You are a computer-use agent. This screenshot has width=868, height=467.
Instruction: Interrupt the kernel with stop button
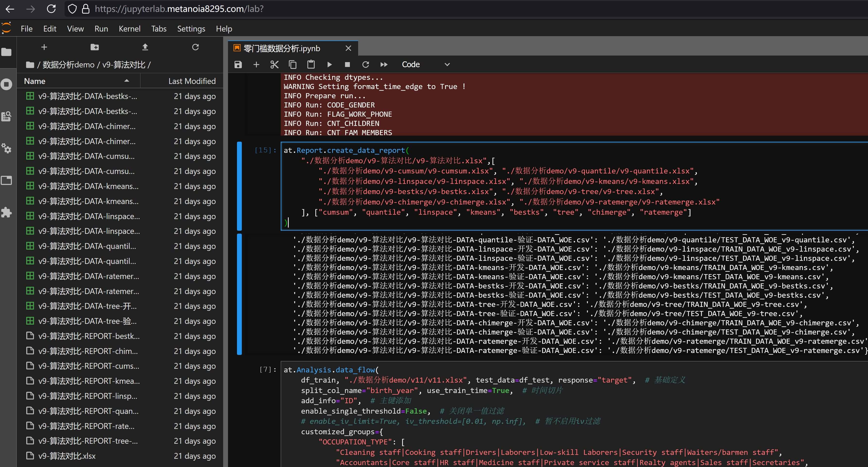[x=347, y=64]
